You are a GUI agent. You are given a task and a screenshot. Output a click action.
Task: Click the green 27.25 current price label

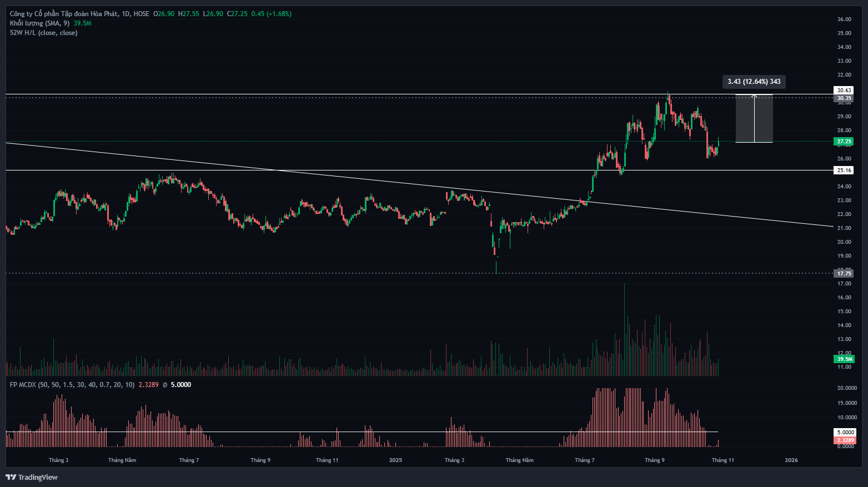844,142
